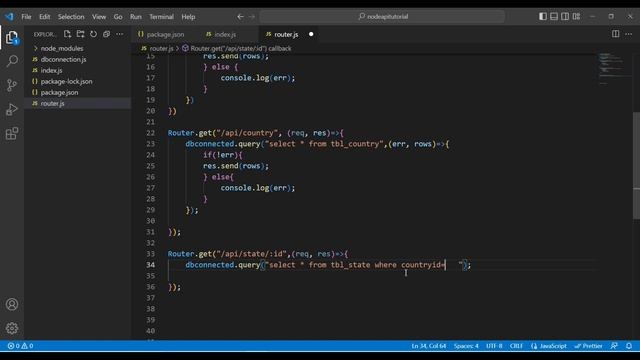
Task: Change line ending via CRLF
Action: click(516, 346)
